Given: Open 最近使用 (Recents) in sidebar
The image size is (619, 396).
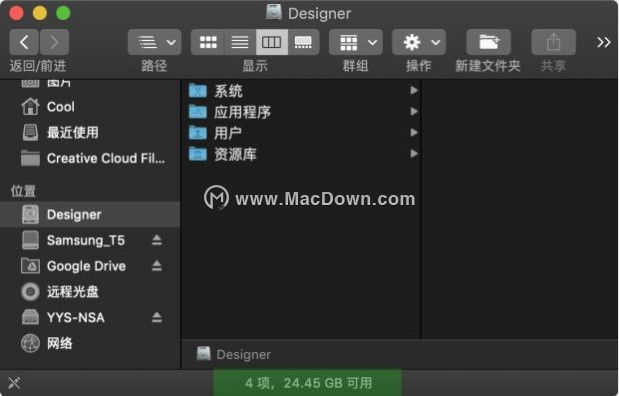Looking at the screenshot, I should [x=90, y=133].
